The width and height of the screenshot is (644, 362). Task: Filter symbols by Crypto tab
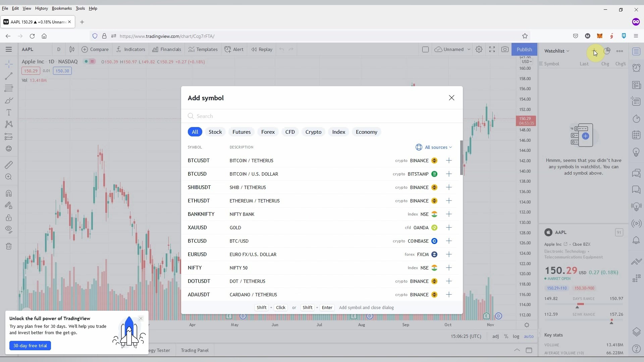tap(313, 132)
